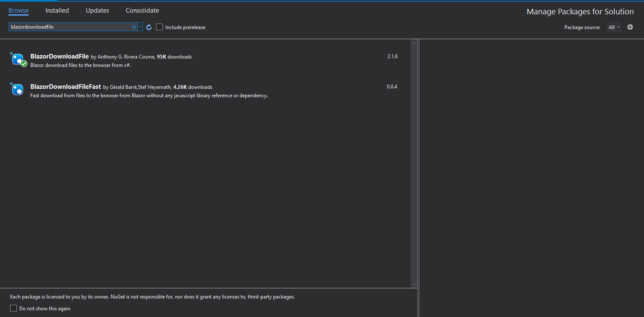644x317 pixels.
Task: Click the 95K downloads text
Action: point(174,57)
